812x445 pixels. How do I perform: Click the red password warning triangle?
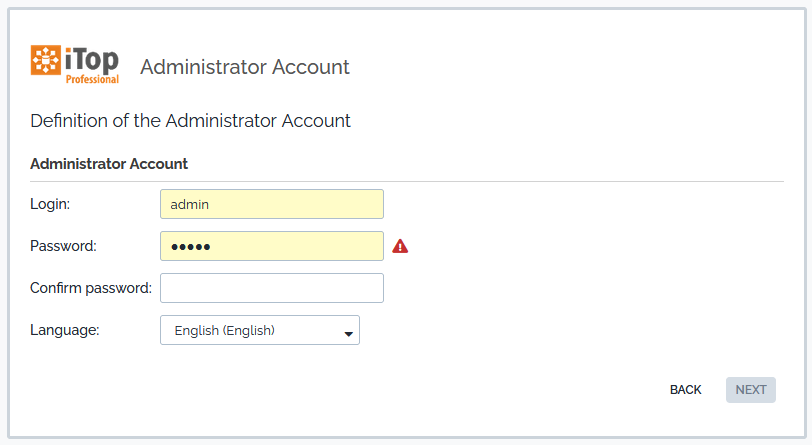(x=400, y=246)
